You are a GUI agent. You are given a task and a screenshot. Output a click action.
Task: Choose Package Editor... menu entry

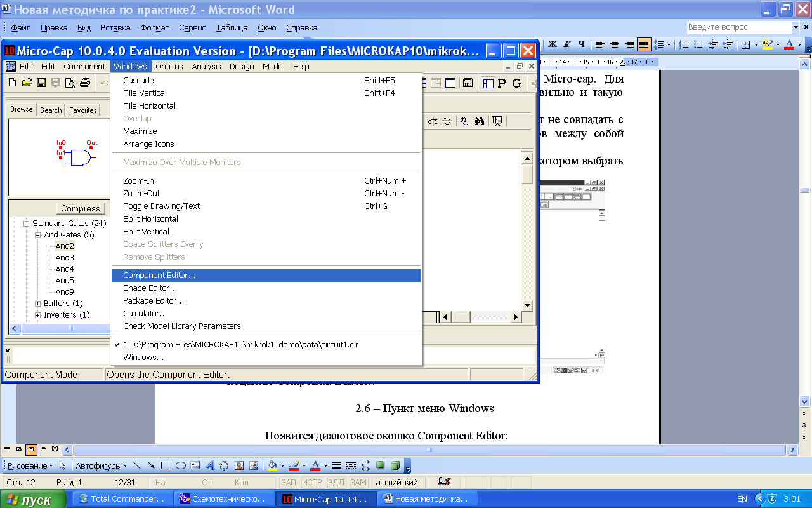(266, 301)
